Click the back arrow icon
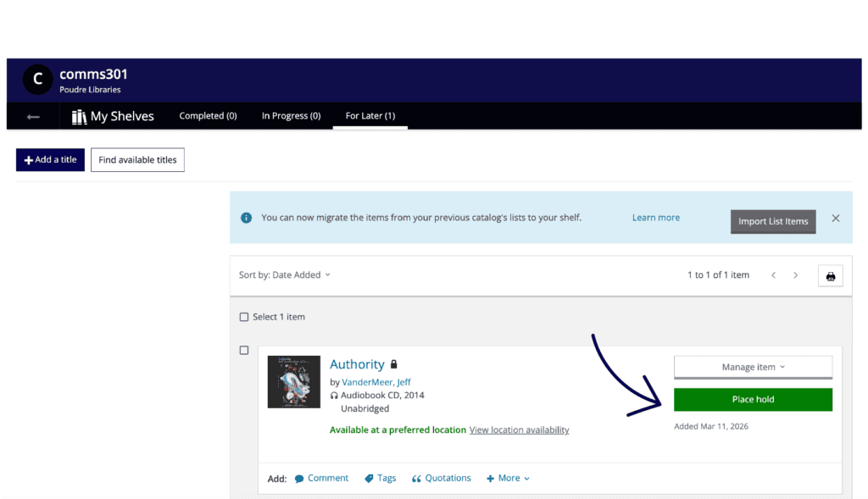 33,117
